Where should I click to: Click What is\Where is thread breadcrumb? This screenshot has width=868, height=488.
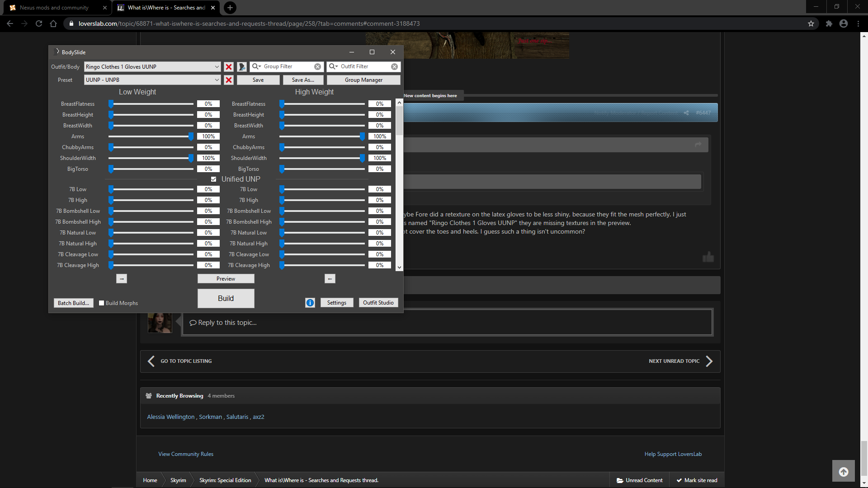321,480
